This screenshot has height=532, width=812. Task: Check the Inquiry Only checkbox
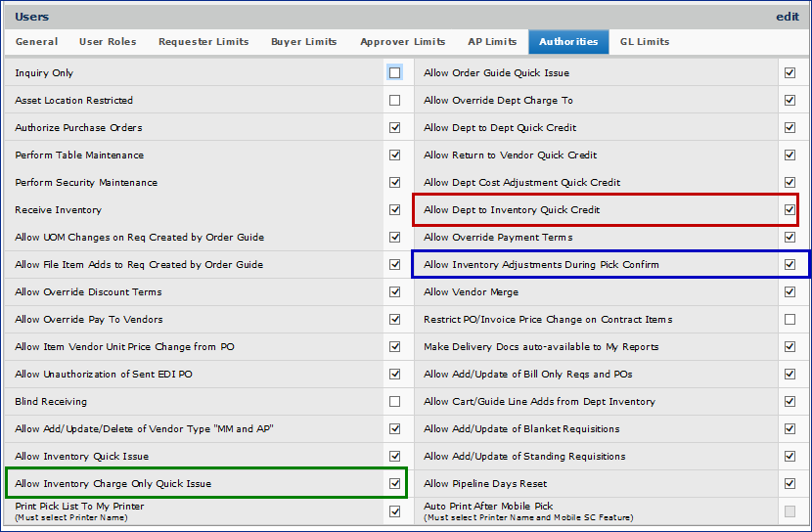394,72
